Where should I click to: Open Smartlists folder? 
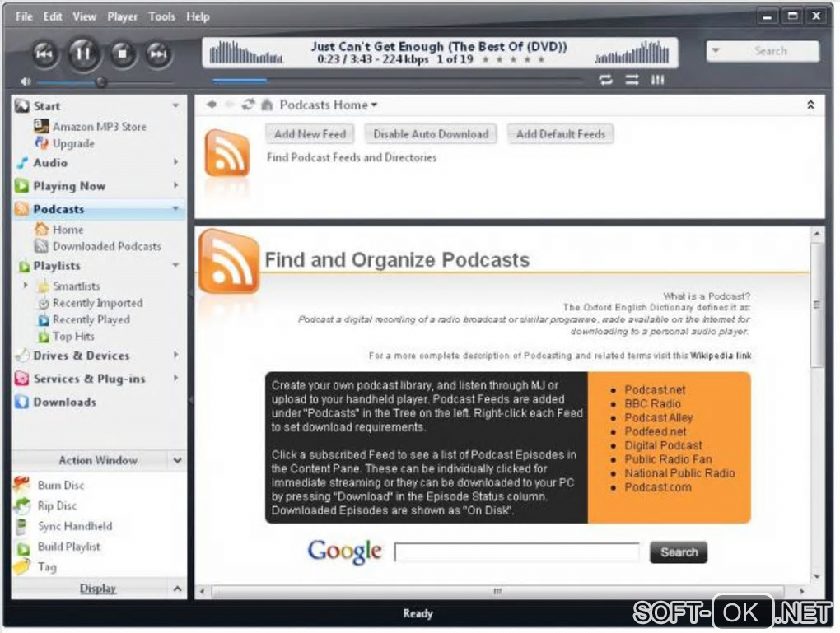(76, 286)
